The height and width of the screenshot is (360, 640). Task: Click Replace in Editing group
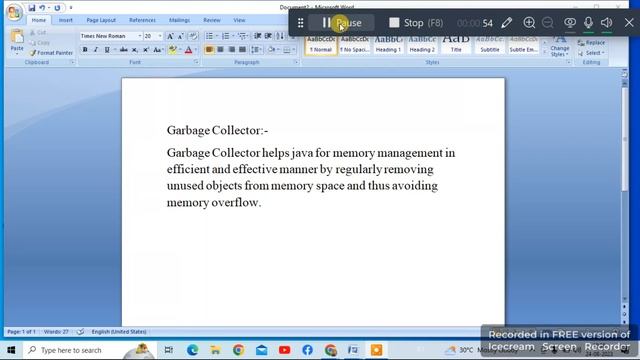click(x=591, y=42)
